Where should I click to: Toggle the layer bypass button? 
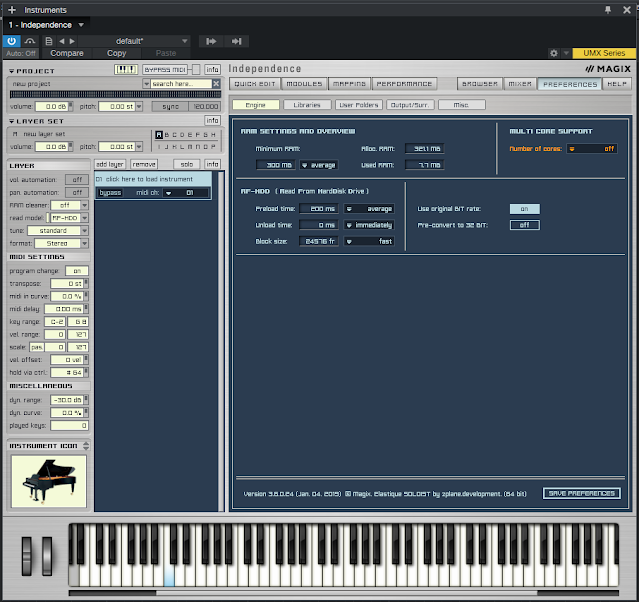(110, 193)
